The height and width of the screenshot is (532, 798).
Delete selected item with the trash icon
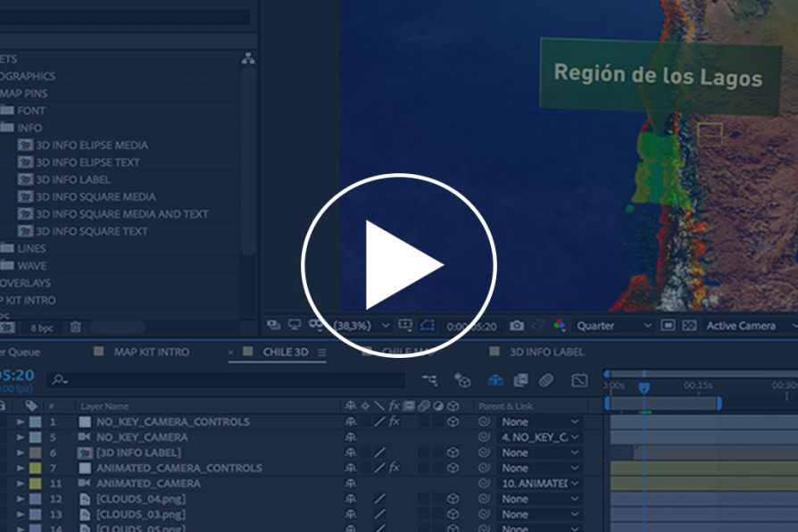(x=76, y=328)
